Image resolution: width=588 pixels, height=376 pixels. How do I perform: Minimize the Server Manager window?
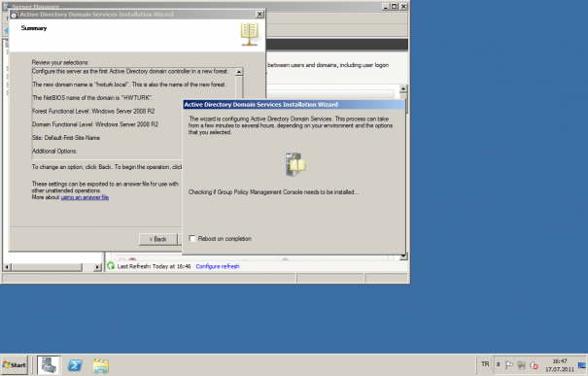point(386,7)
